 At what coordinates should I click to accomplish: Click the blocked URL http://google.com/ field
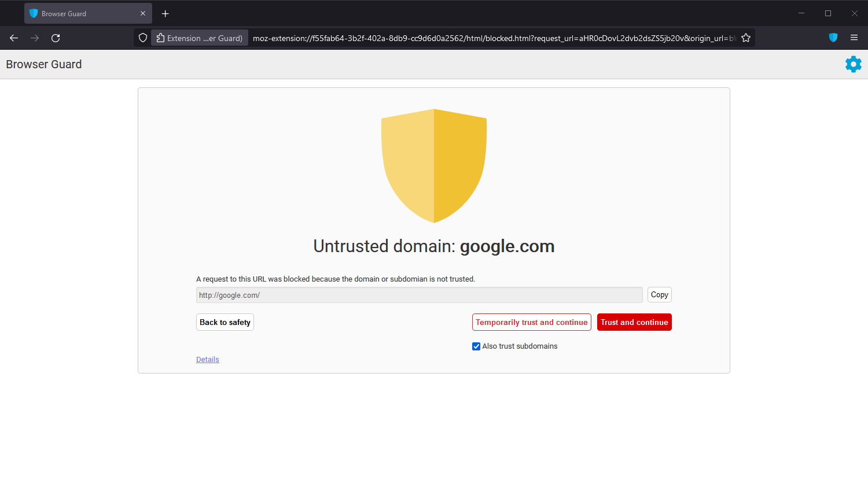click(420, 295)
